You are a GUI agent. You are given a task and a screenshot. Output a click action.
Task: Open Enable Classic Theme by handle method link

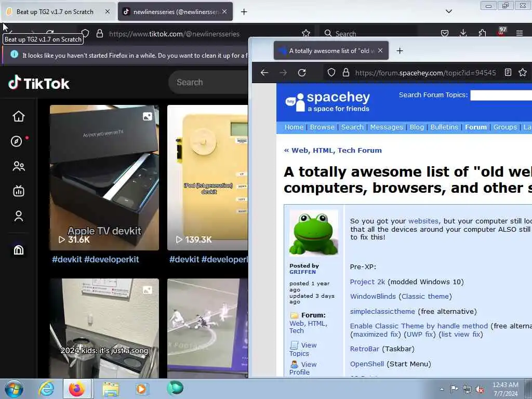pos(419,326)
